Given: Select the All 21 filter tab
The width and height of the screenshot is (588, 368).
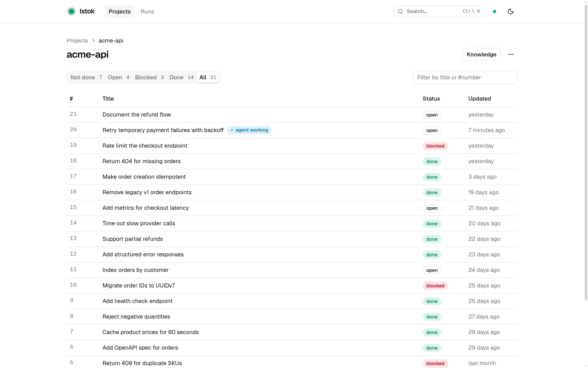Looking at the screenshot, I should click(208, 77).
